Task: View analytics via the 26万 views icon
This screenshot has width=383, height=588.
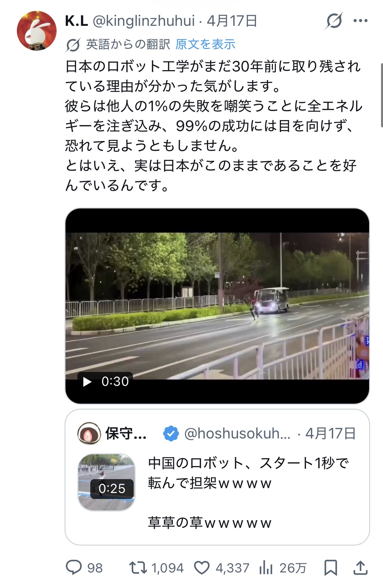Action: 266,568
